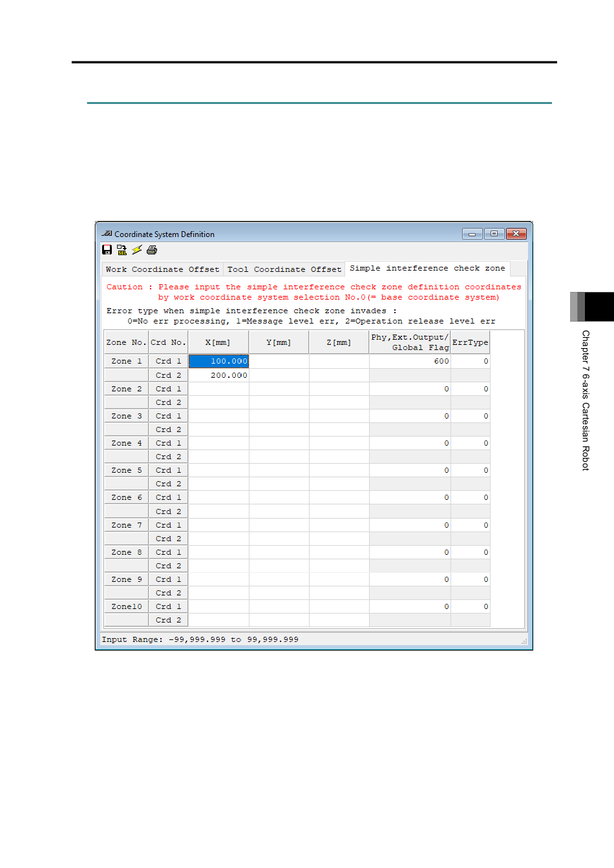Click Zone 1 Crd 2 Y cell
Screen dimensions: 614x868
[279, 375]
